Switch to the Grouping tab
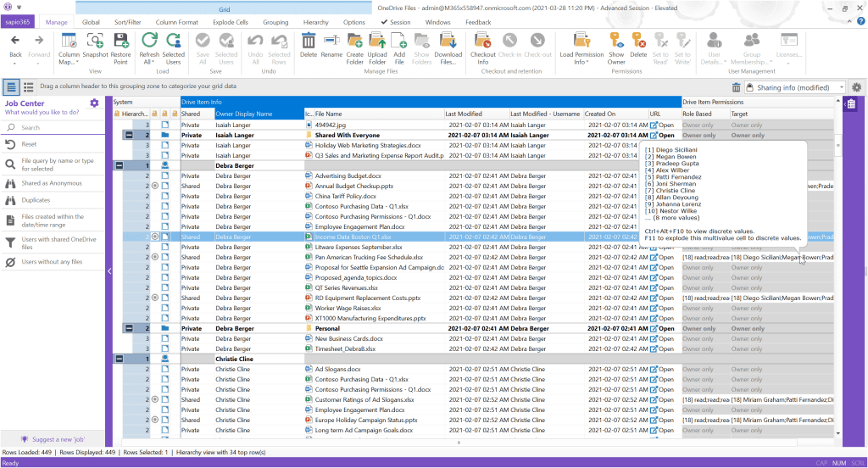Viewport: 868px width, 468px height. click(x=275, y=22)
